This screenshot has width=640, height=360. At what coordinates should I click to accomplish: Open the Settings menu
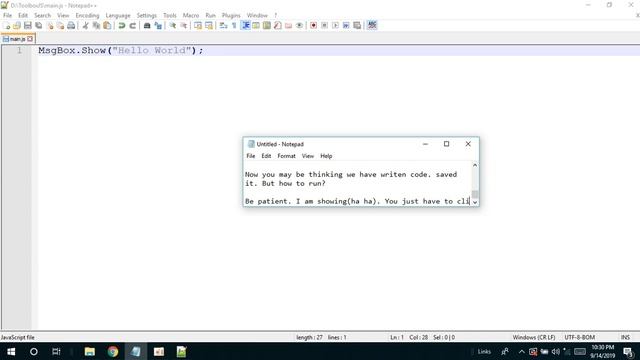(x=147, y=16)
